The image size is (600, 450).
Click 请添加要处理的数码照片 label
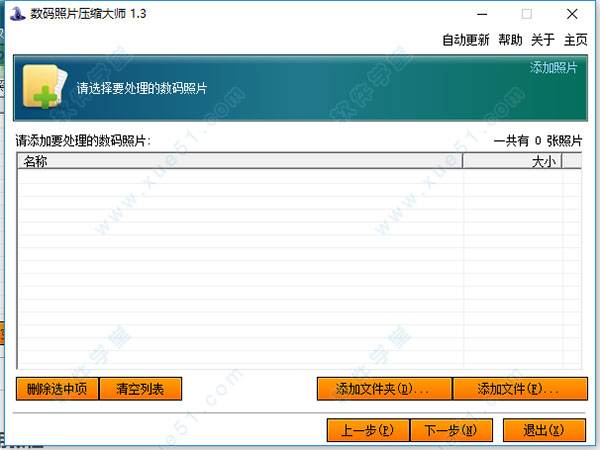click(83, 141)
